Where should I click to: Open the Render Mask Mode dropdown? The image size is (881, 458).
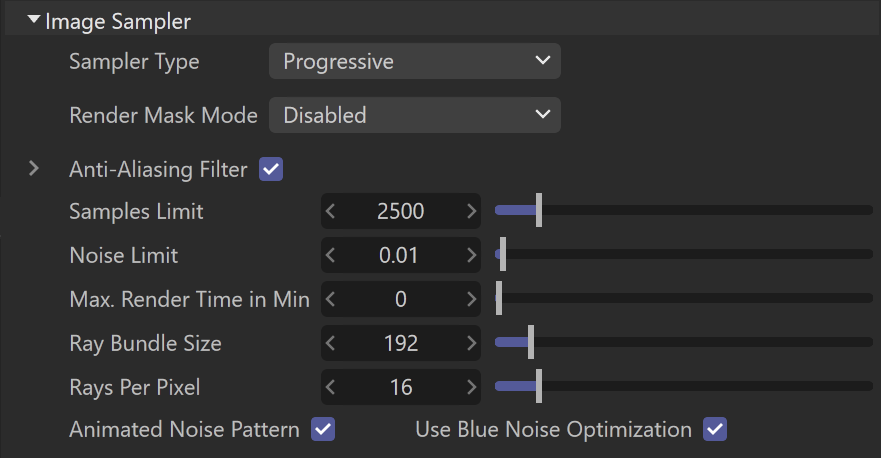[x=415, y=115]
